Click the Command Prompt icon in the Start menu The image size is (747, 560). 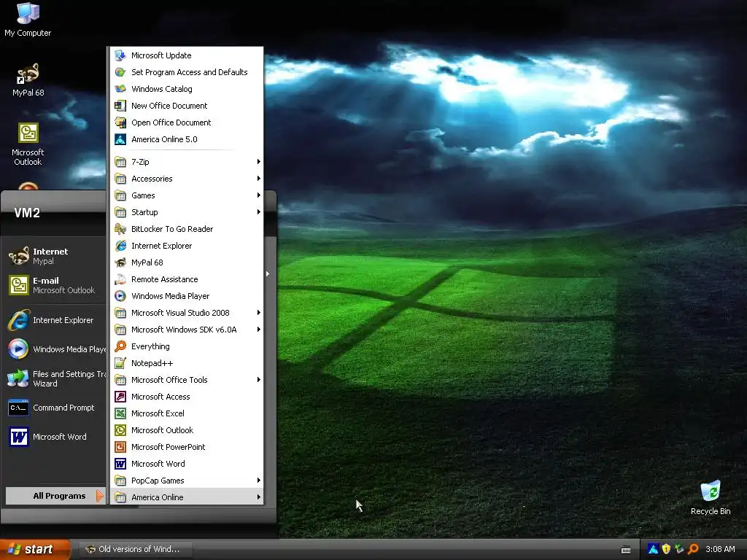[x=18, y=408]
